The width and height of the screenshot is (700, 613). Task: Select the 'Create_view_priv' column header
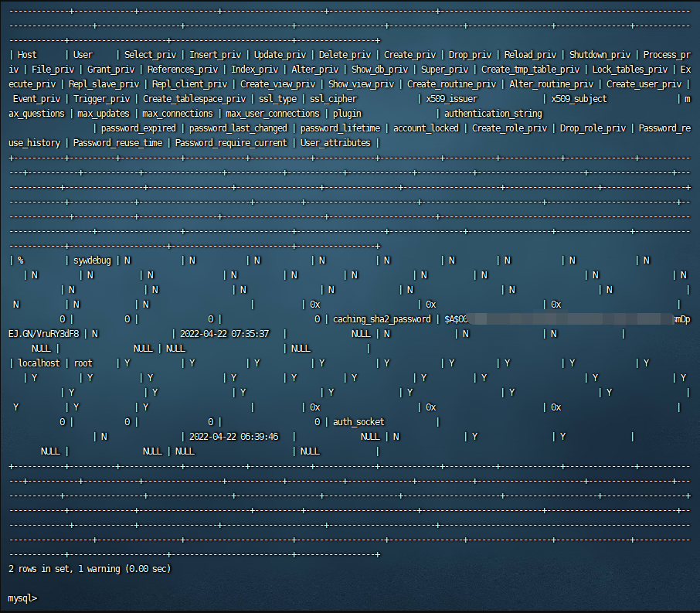(277, 84)
